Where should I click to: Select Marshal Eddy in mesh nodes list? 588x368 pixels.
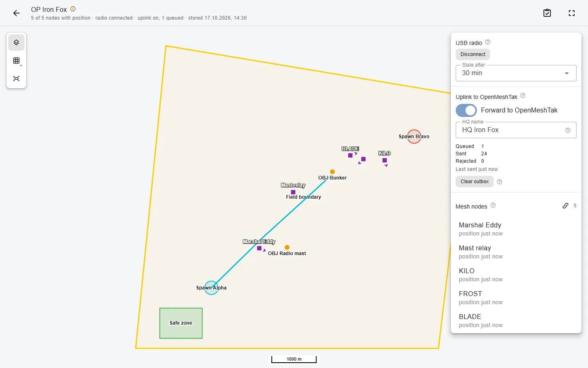click(516, 229)
